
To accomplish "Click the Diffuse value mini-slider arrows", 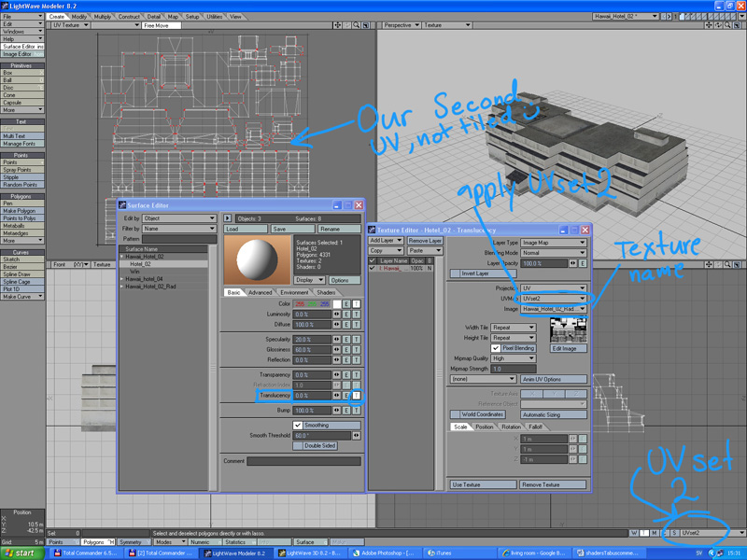I will pyautogui.click(x=337, y=325).
